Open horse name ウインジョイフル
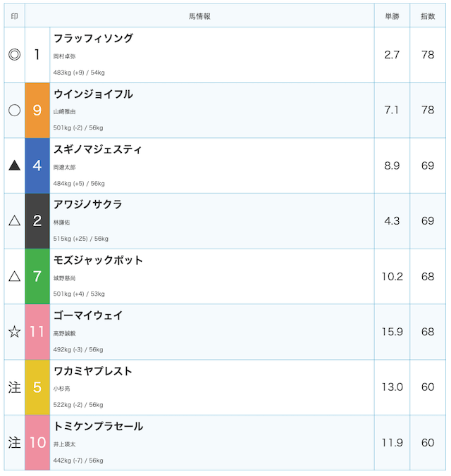The width and height of the screenshot is (451, 476). point(93,94)
